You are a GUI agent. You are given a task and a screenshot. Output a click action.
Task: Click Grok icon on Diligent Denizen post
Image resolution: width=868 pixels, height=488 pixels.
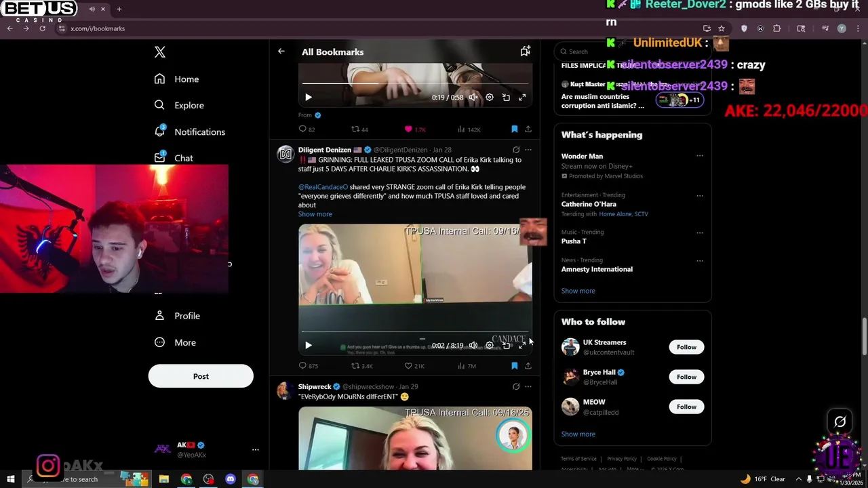pyautogui.click(x=516, y=150)
